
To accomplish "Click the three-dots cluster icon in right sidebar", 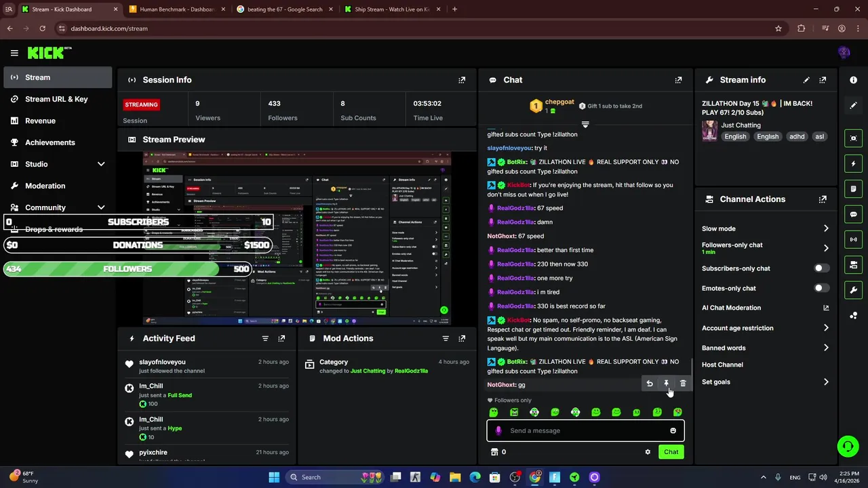I will [x=853, y=315].
